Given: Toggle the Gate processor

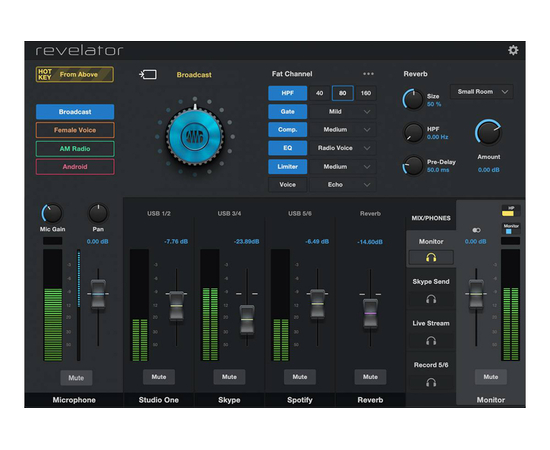Looking at the screenshot, I should pos(288,112).
